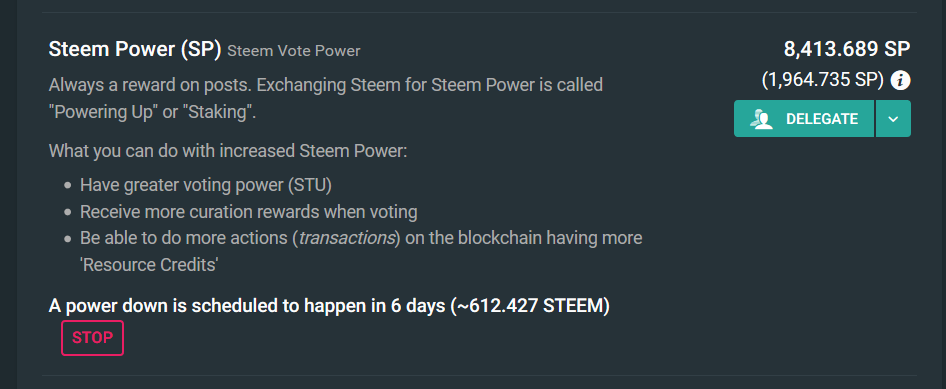The height and width of the screenshot is (389, 946).
Task: Click the italic word transactions
Action: [x=347, y=238]
